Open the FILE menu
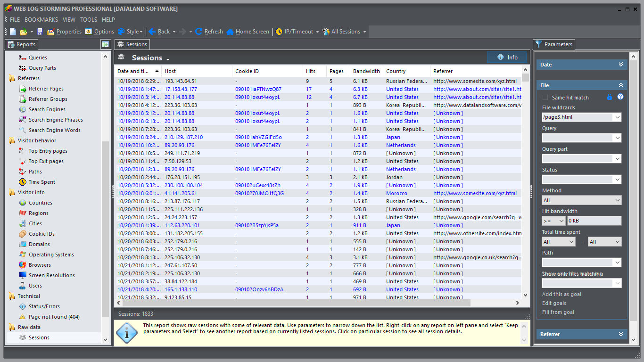 point(15,20)
